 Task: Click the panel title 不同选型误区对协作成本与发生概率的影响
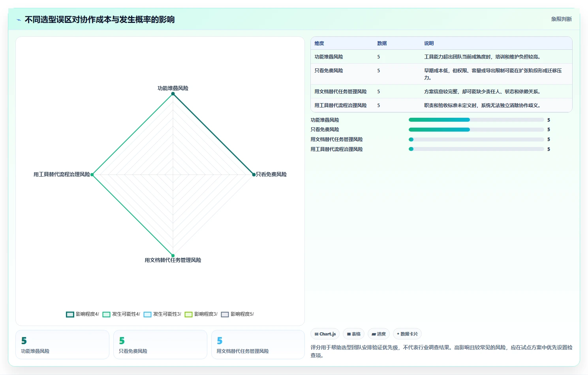(x=100, y=19)
